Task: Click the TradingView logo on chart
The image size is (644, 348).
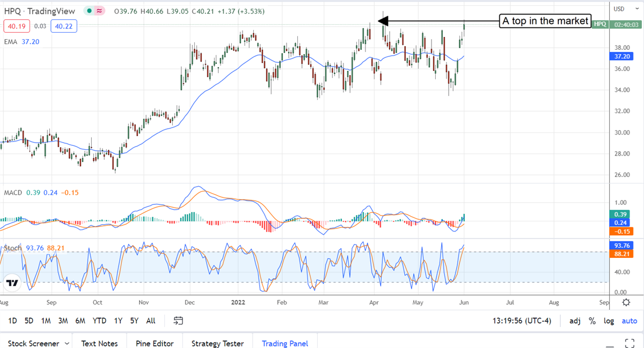Action: click(x=13, y=282)
